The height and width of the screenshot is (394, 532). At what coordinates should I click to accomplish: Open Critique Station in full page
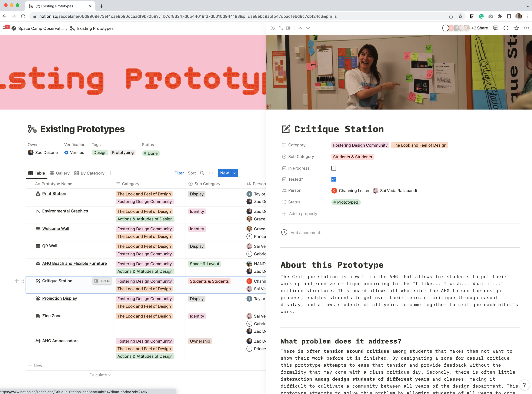280,28
